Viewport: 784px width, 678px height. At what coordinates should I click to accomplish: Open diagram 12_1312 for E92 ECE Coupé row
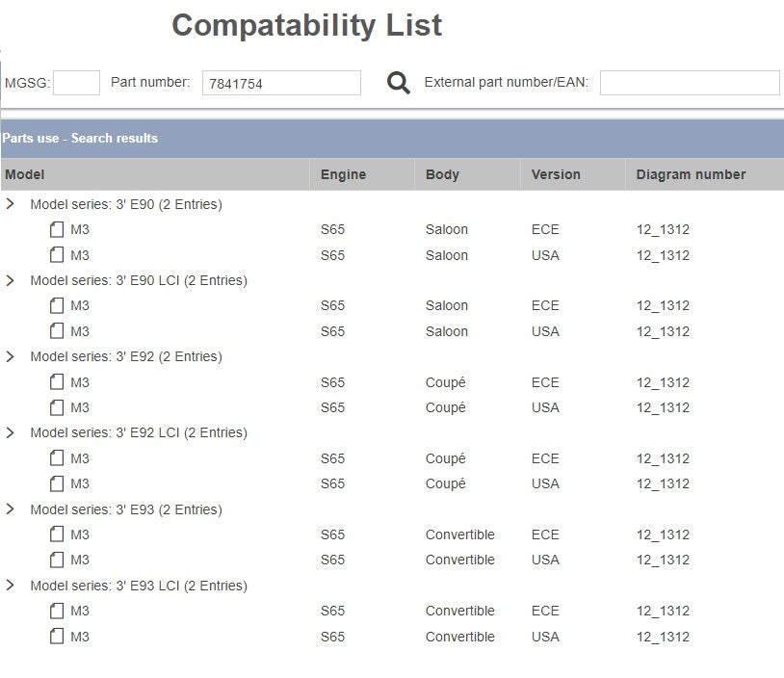coord(663,382)
